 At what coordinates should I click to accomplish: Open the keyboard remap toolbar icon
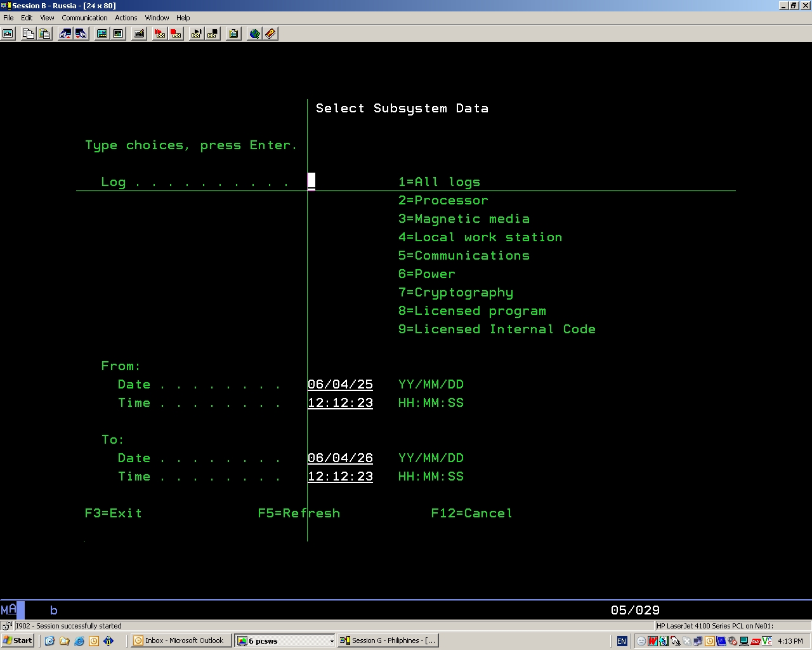point(140,34)
